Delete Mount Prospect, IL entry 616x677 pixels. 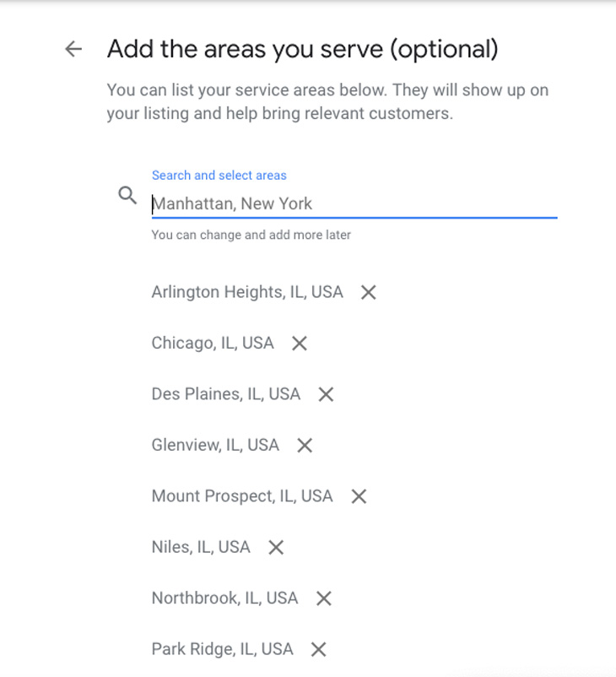click(359, 496)
